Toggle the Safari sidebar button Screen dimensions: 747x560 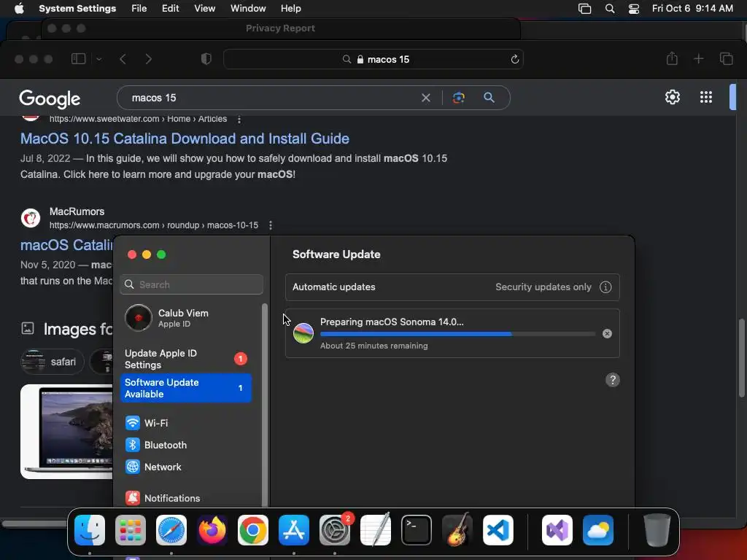(x=79, y=59)
